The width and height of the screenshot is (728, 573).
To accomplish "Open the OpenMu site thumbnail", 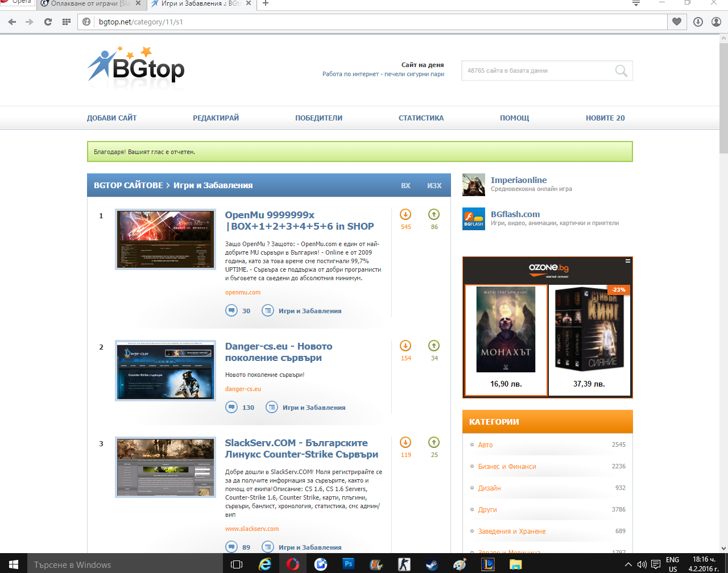I will point(166,239).
